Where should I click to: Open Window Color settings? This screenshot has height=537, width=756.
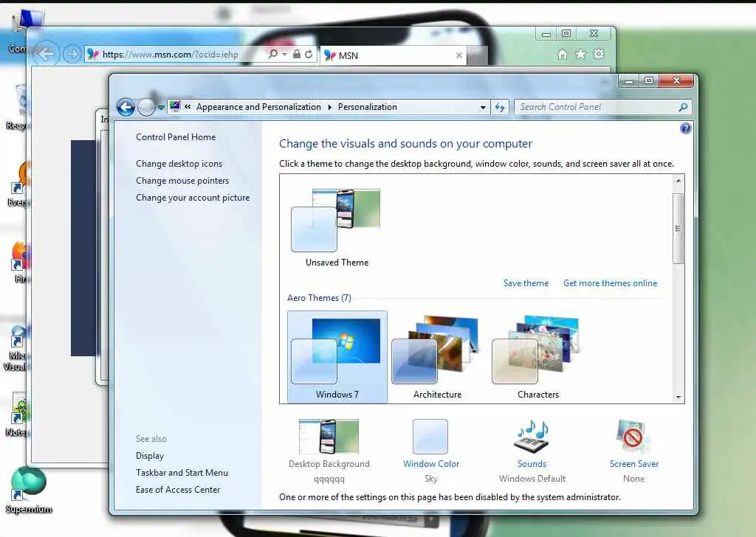(431, 450)
